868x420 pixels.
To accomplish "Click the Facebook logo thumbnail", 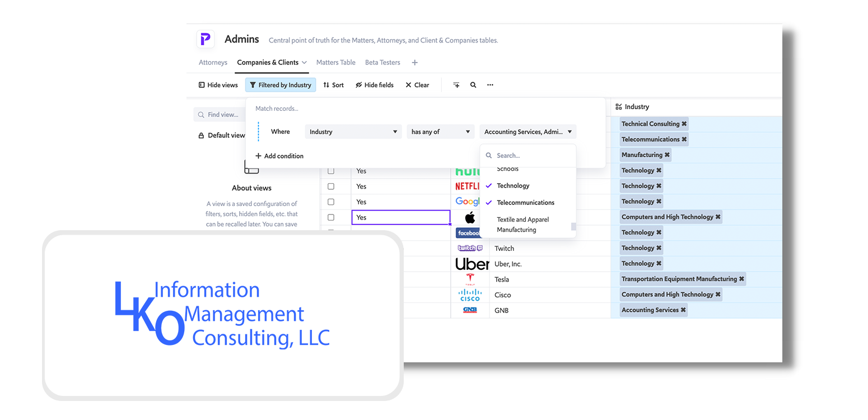I will coord(469,233).
